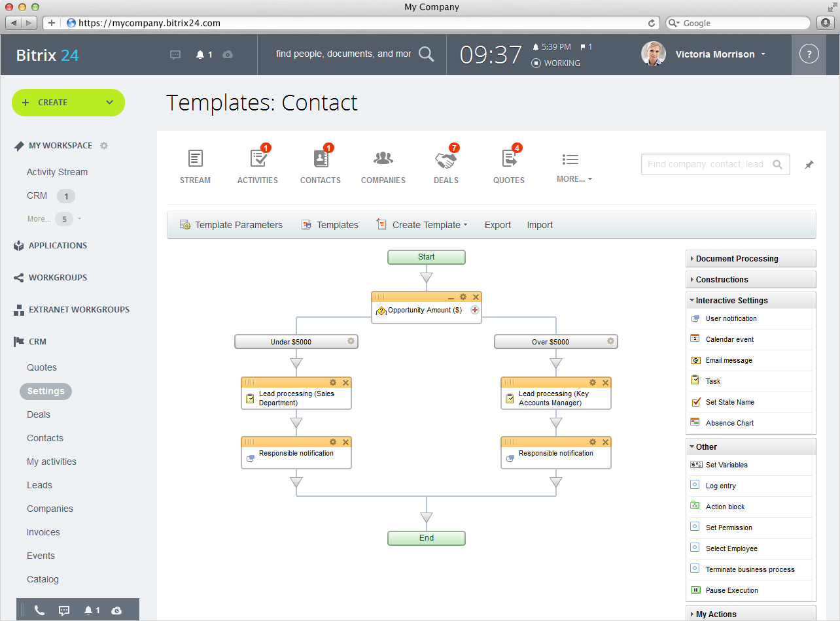Image resolution: width=840 pixels, height=621 pixels.
Task: Open Template Parameters in the toolbar
Action: pos(231,224)
